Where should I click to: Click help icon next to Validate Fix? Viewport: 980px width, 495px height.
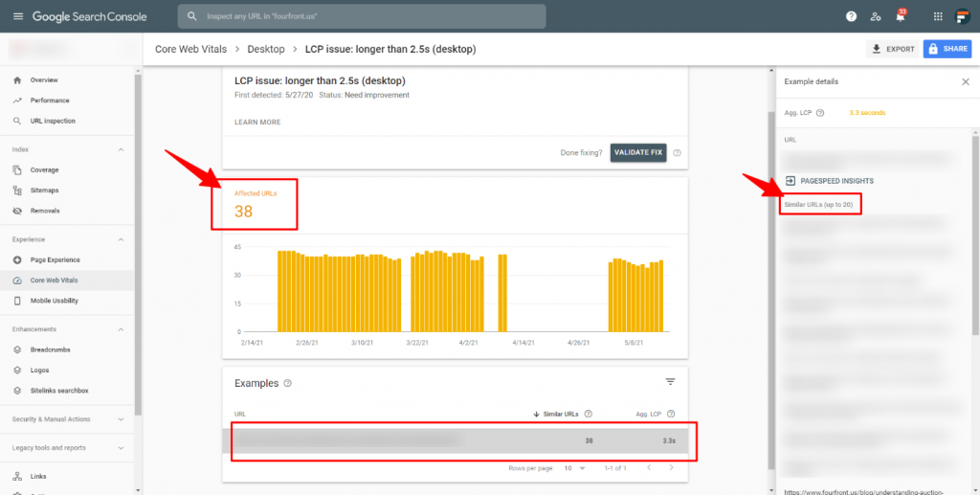click(x=677, y=152)
